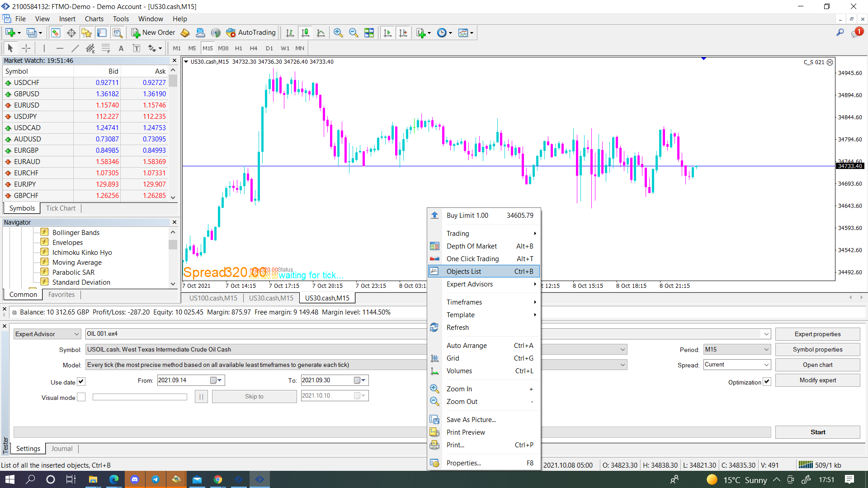
Task: Select the text label tool
Action: [x=136, y=48]
